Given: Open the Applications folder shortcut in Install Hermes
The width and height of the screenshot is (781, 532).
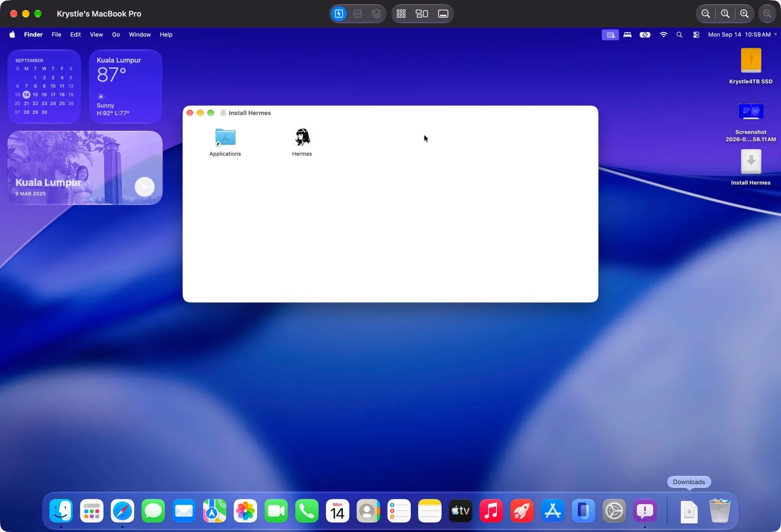Looking at the screenshot, I should pos(225,137).
